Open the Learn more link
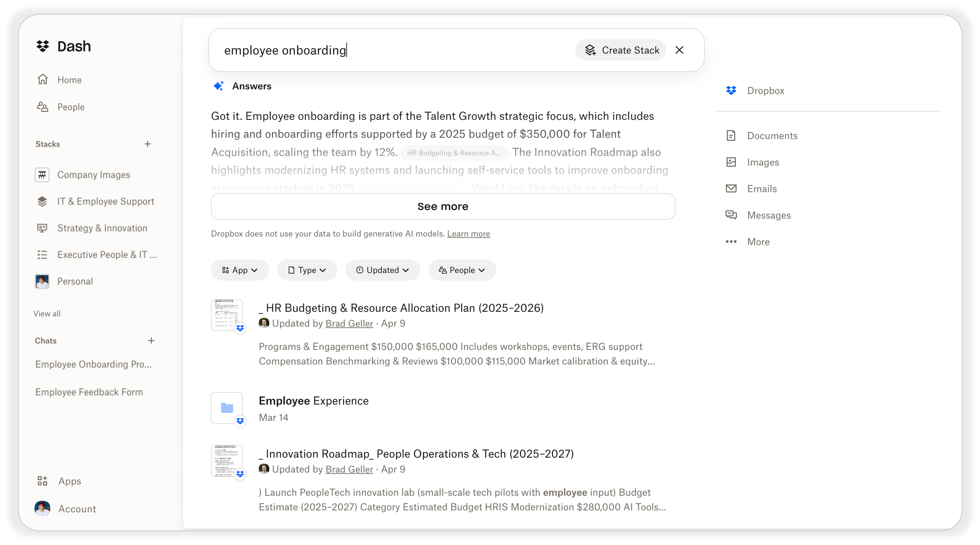This screenshot has width=980, height=545. click(x=468, y=234)
